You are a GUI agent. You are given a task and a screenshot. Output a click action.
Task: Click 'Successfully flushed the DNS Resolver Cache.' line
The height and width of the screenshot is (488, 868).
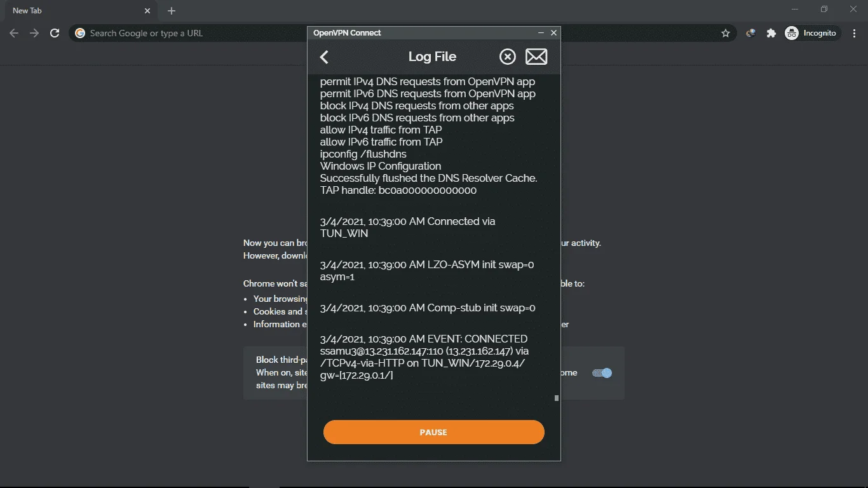(429, 178)
